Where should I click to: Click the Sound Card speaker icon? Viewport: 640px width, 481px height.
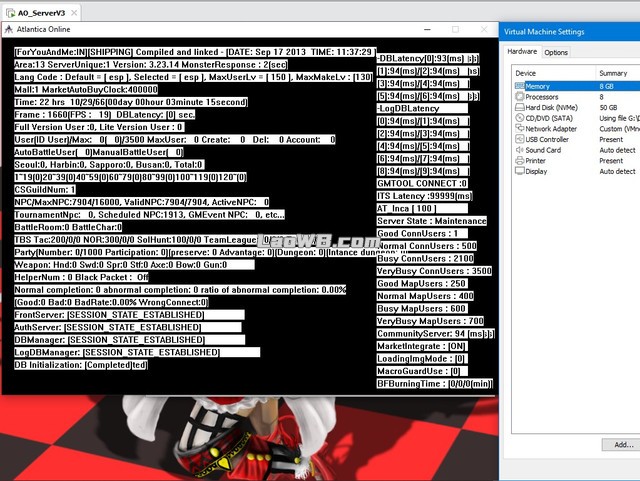[x=520, y=150]
